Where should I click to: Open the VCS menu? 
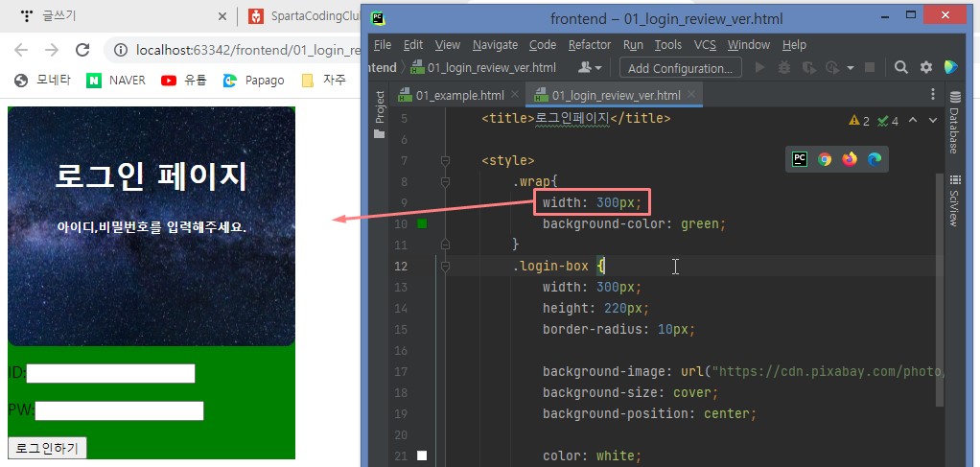click(x=705, y=45)
